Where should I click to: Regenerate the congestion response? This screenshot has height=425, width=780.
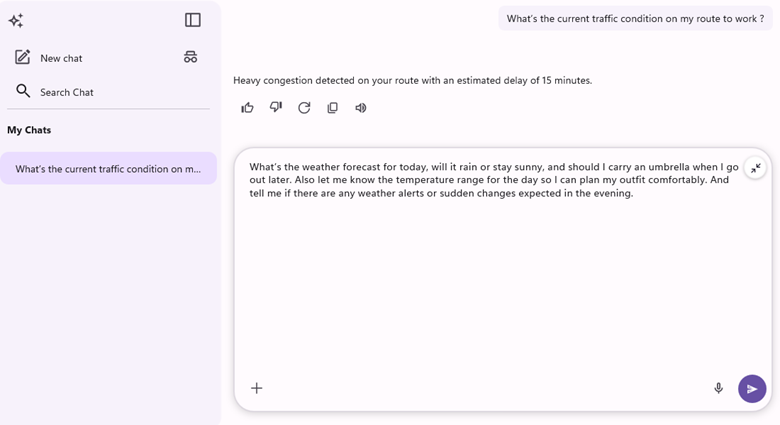tap(304, 107)
